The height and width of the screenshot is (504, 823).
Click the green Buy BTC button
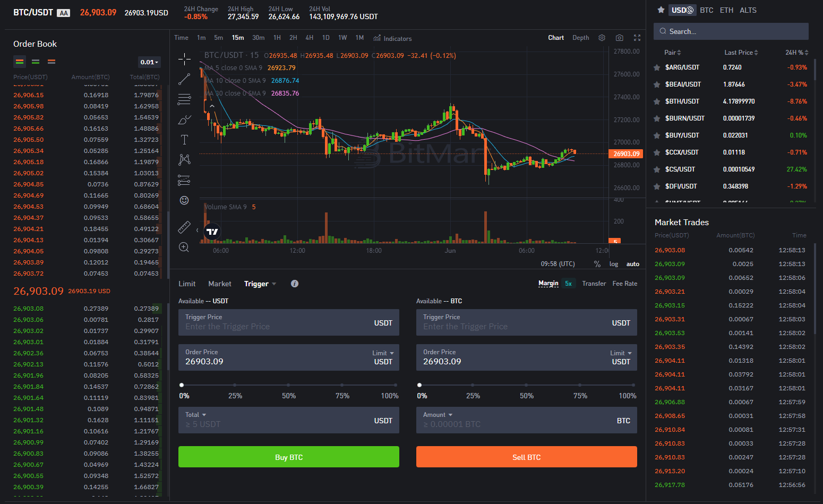click(289, 457)
